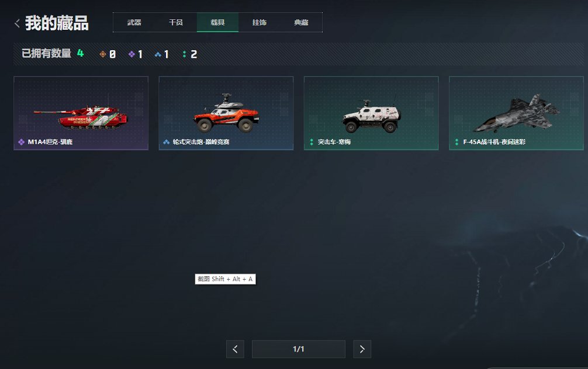Click the 已拥有数量 total count 4

click(80, 53)
